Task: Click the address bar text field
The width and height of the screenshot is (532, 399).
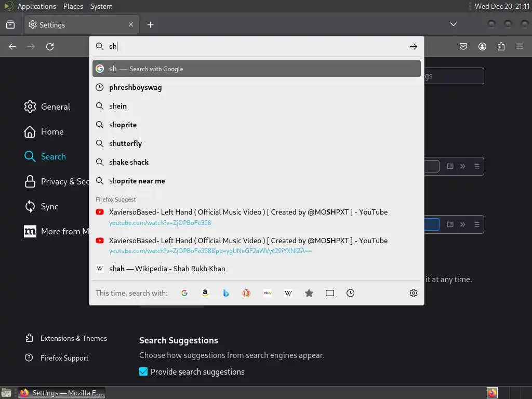Action: click(x=258, y=46)
